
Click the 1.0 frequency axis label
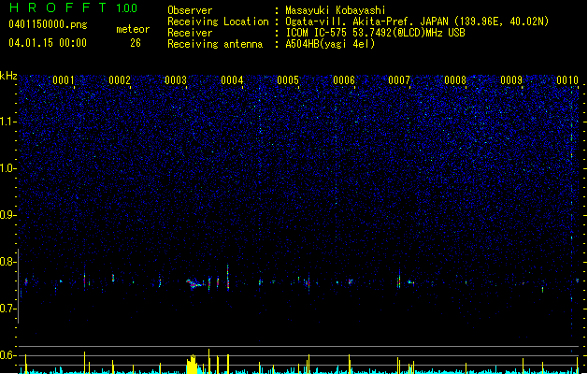tap(7, 168)
